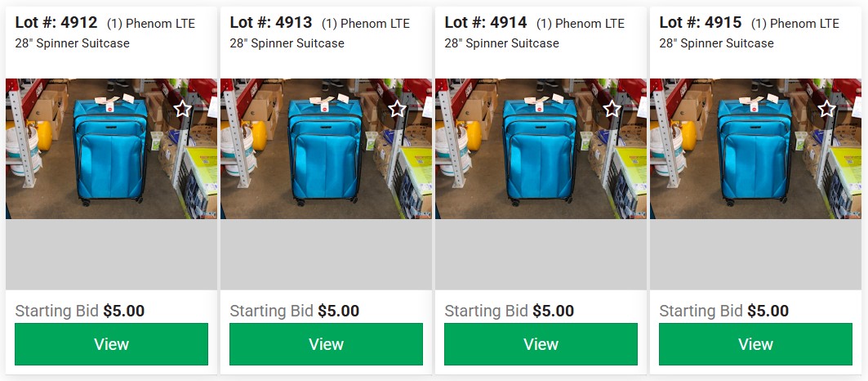The width and height of the screenshot is (868, 381).
Task: Click the Lot #: 4915 title
Action: click(701, 23)
